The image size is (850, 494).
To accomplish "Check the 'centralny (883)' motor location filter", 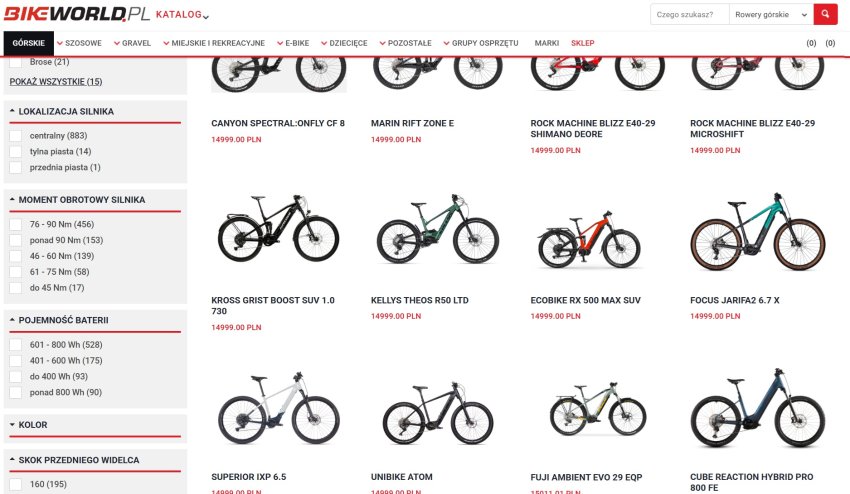I will [x=16, y=136].
